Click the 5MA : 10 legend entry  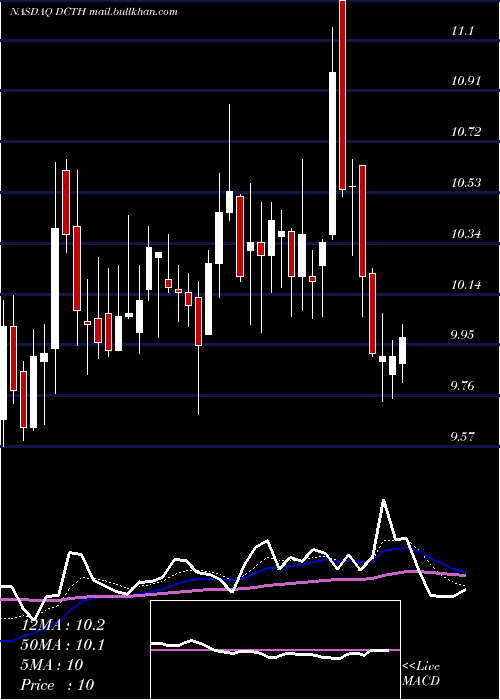(52, 665)
